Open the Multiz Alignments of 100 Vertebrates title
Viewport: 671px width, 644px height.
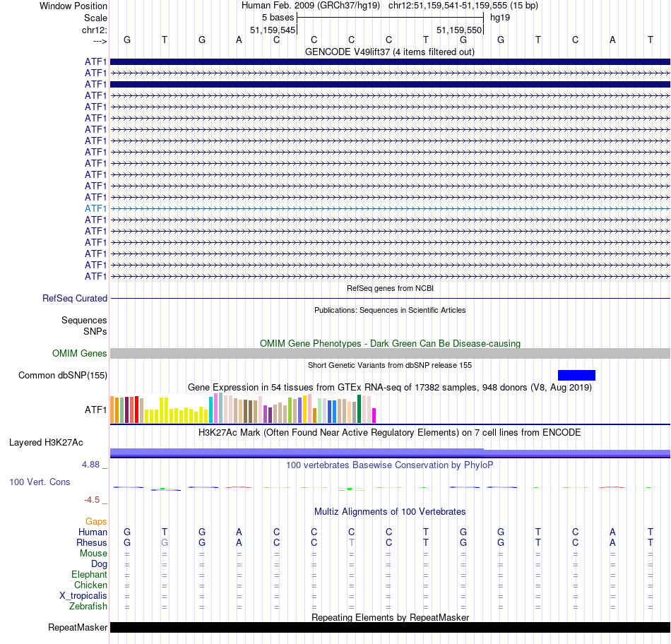click(x=390, y=511)
